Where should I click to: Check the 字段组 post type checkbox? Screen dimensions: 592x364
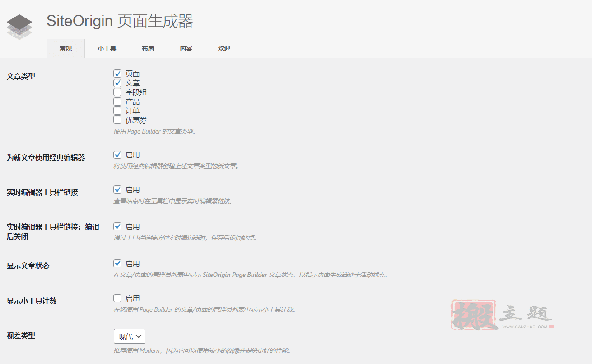[117, 92]
